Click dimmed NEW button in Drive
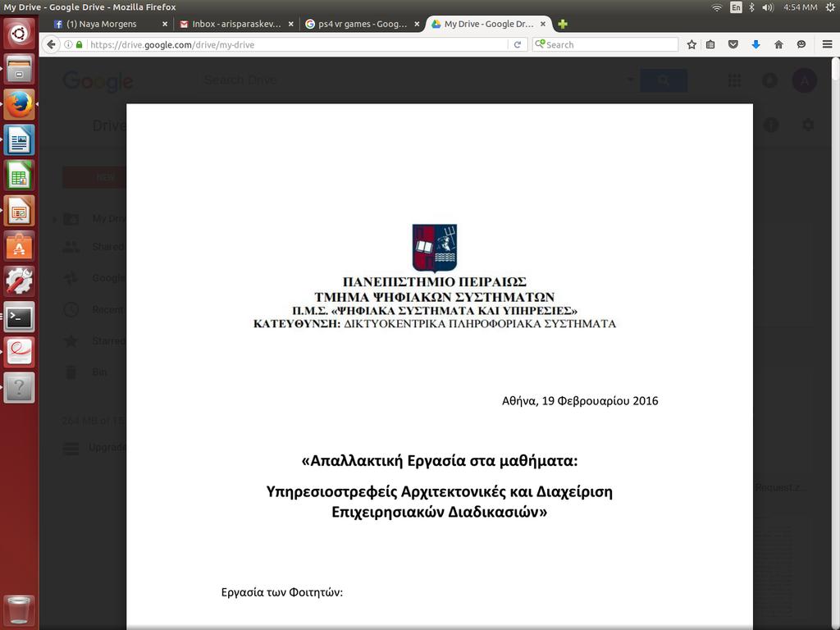 click(94, 177)
